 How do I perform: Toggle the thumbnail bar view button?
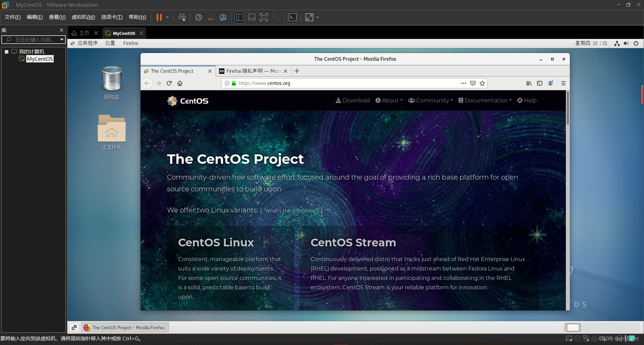tap(252, 17)
